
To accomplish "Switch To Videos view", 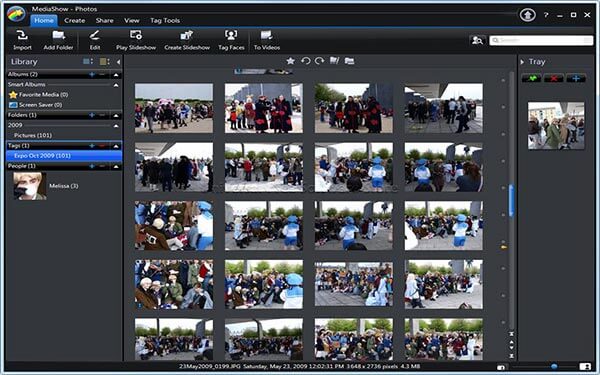I will 267,40.
